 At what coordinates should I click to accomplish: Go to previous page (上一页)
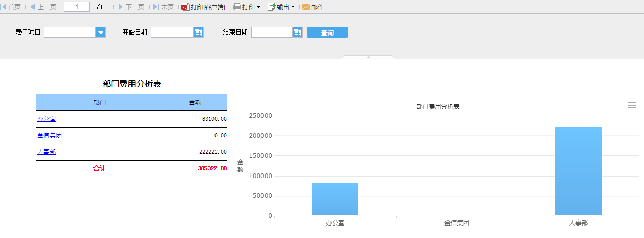[x=43, y=7]
